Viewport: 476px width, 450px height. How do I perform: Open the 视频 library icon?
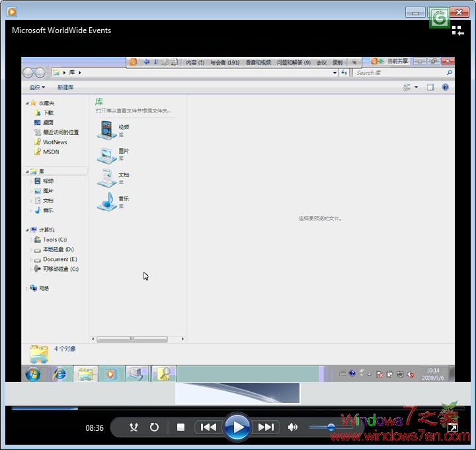click(106, 130)
